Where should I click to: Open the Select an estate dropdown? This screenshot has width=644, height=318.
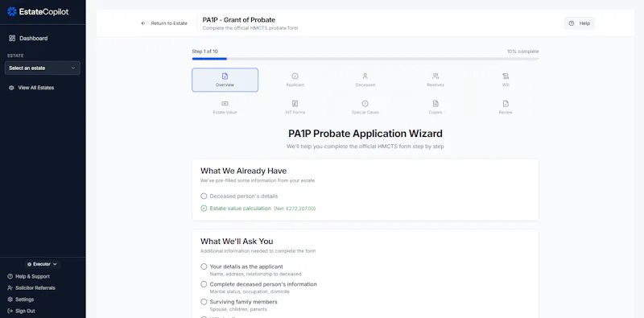43,68
